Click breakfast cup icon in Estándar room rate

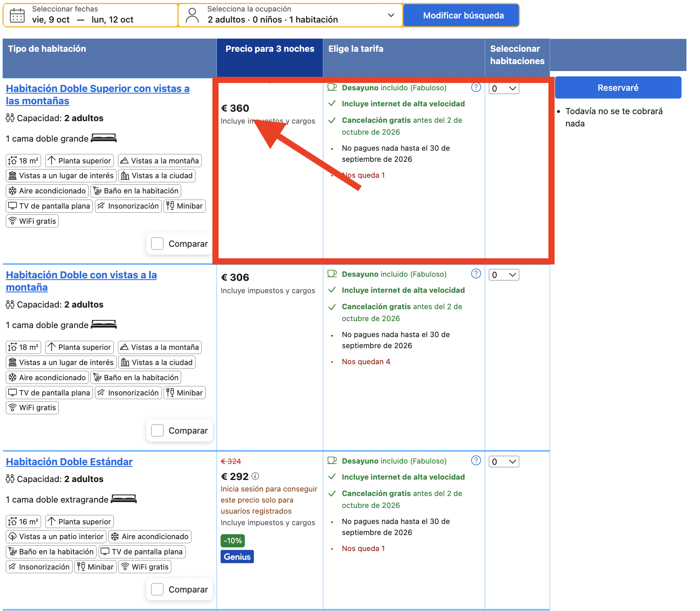(x=332, y=461)
